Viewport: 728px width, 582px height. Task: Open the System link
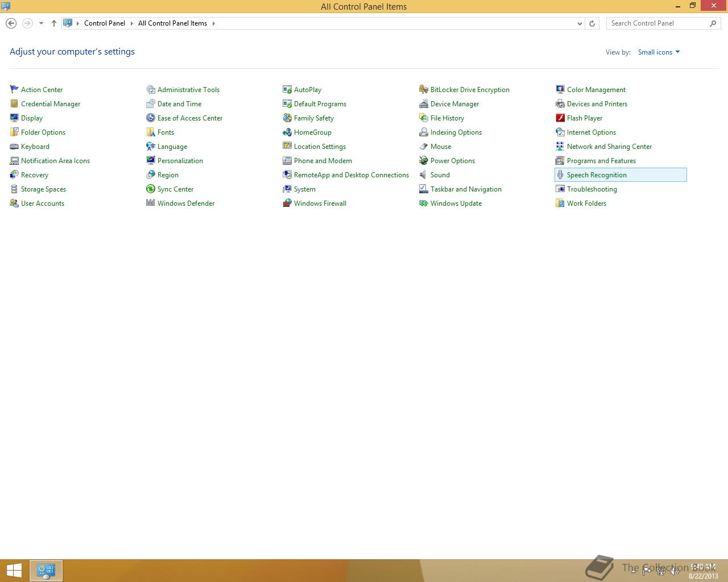tap(305, 189)
